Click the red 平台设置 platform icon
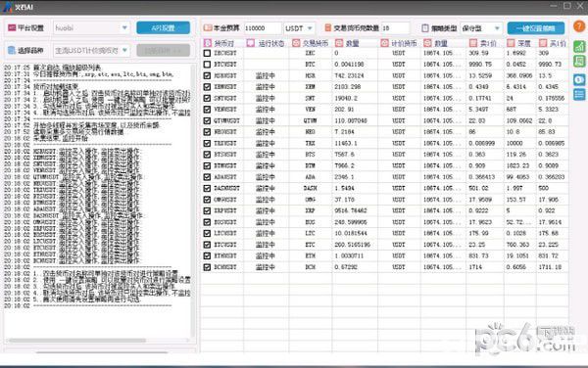This screenshot has height=368, width=588. tap(12, 27)
